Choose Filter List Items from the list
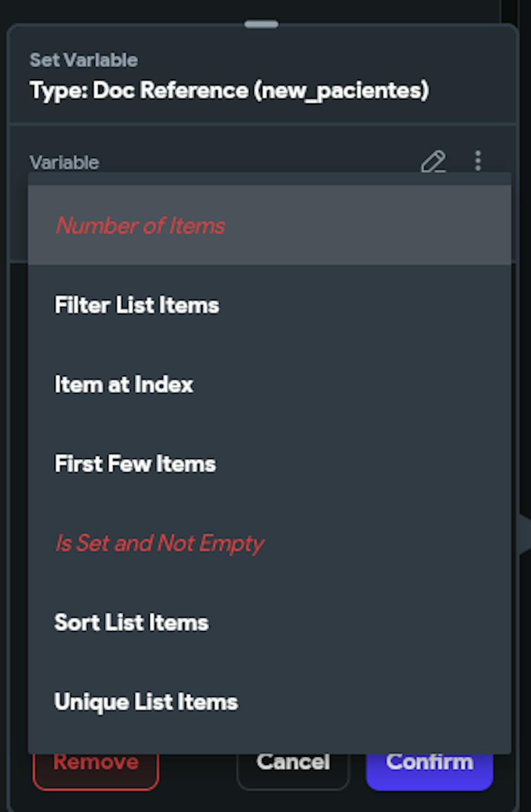Screen dimensions: 531x812 pyautogui.click(x=136, y=305)
